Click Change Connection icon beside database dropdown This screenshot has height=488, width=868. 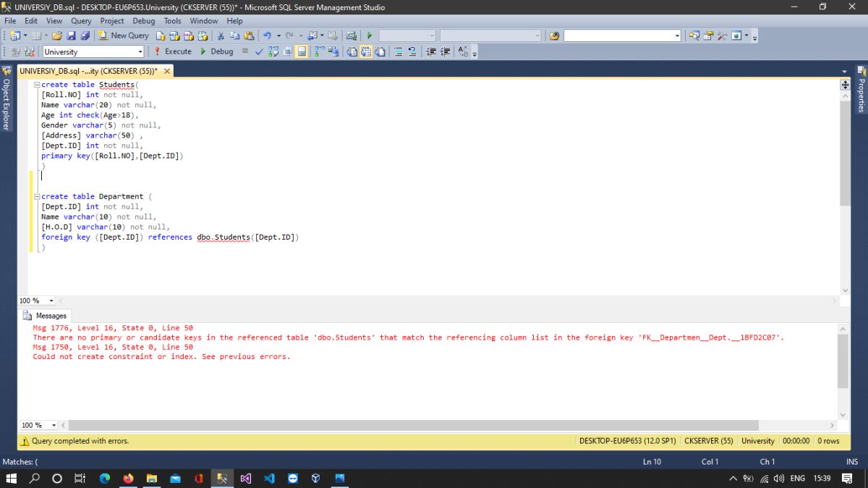[x=30, y=51]
